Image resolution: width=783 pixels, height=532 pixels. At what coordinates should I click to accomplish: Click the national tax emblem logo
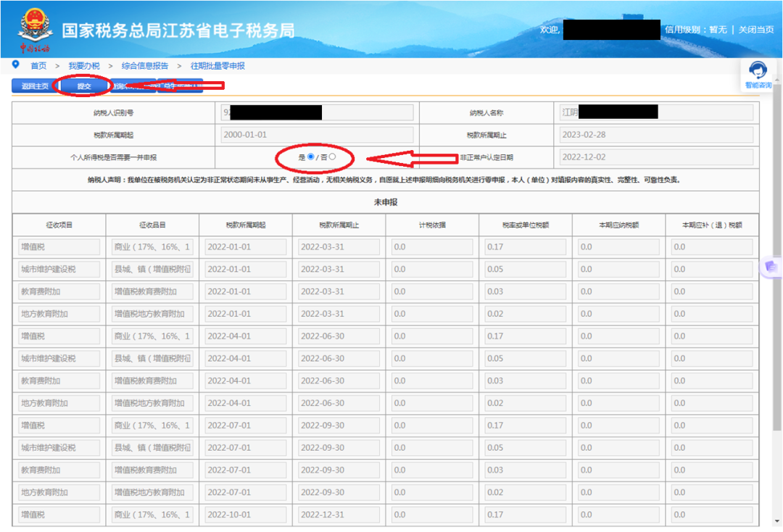[34, 28]
